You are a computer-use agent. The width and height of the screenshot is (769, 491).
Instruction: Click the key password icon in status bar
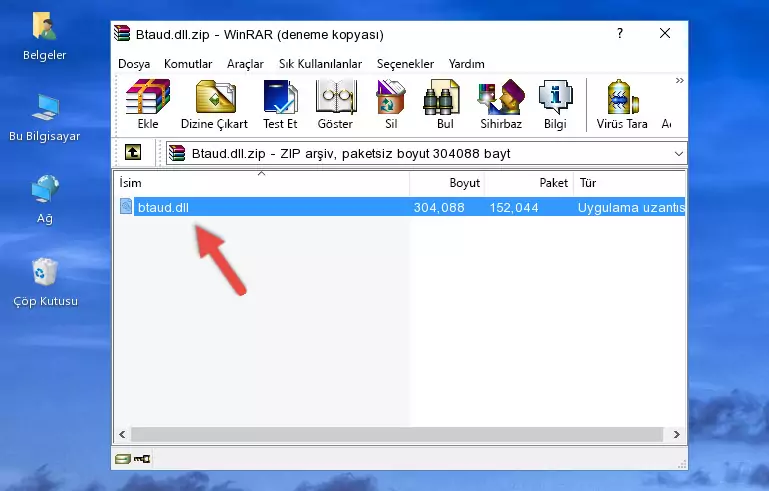pyautogui.click(x=142, y=459)
